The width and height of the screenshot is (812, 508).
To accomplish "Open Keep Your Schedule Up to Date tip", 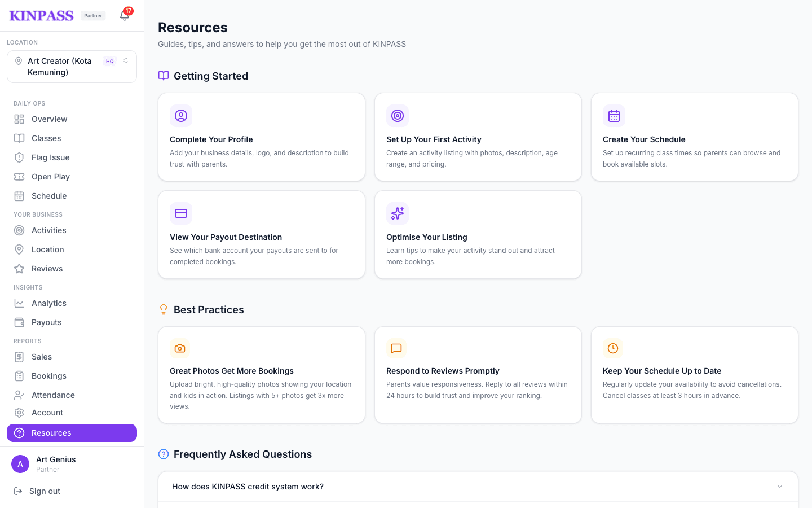I will coord(695,375).
